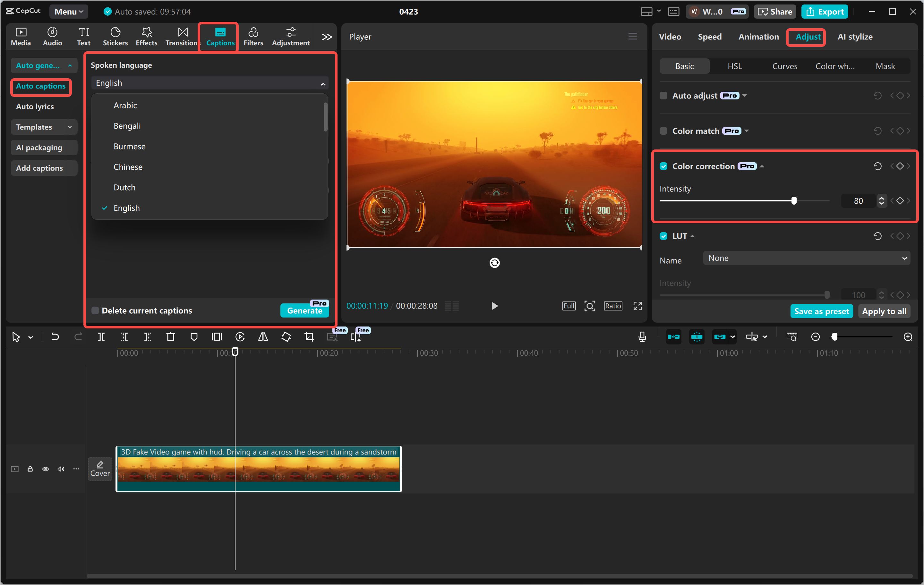
Task: Click the timeline zoom-in icon
Action: pyautogui.click(x=908, y=337)
